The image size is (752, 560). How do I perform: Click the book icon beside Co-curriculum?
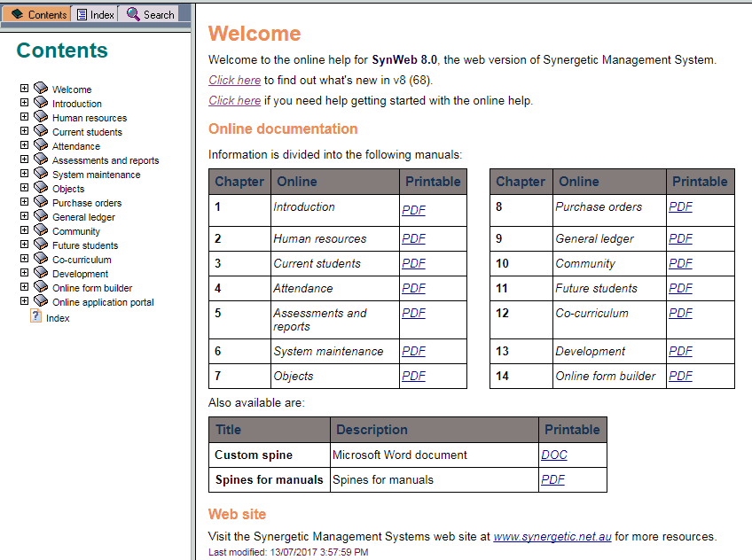(41, 258)
